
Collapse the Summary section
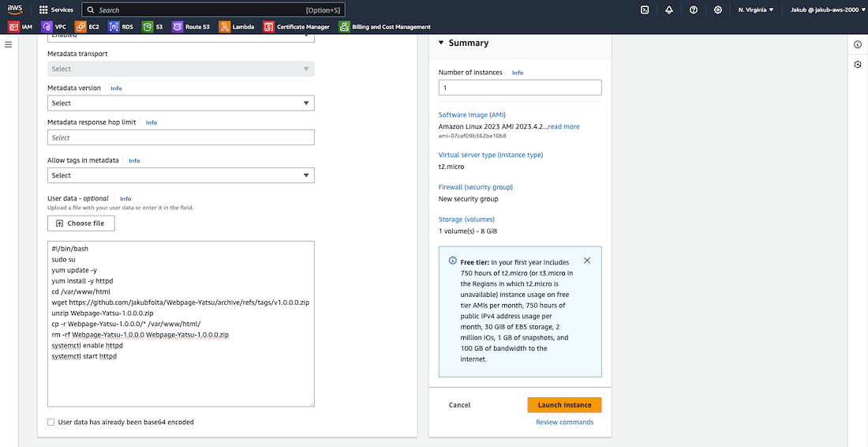click(x=442, y=43)
